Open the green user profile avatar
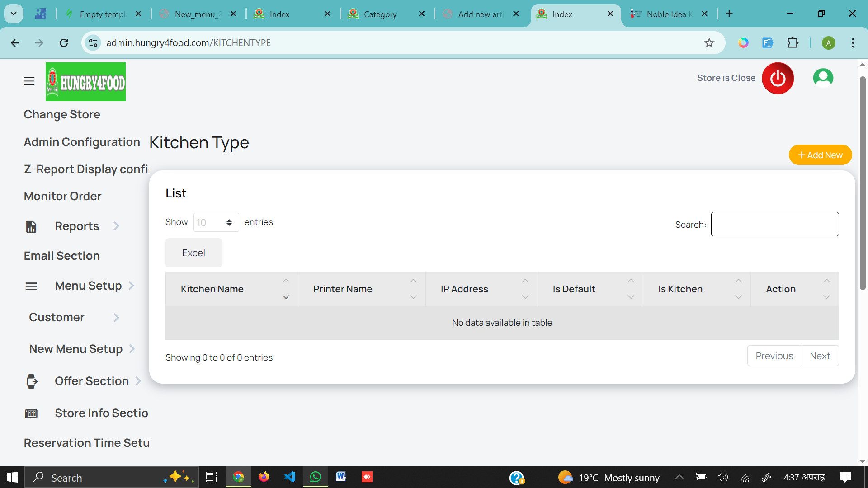Screen dimensions: 868x488 (x=823, y=78)
